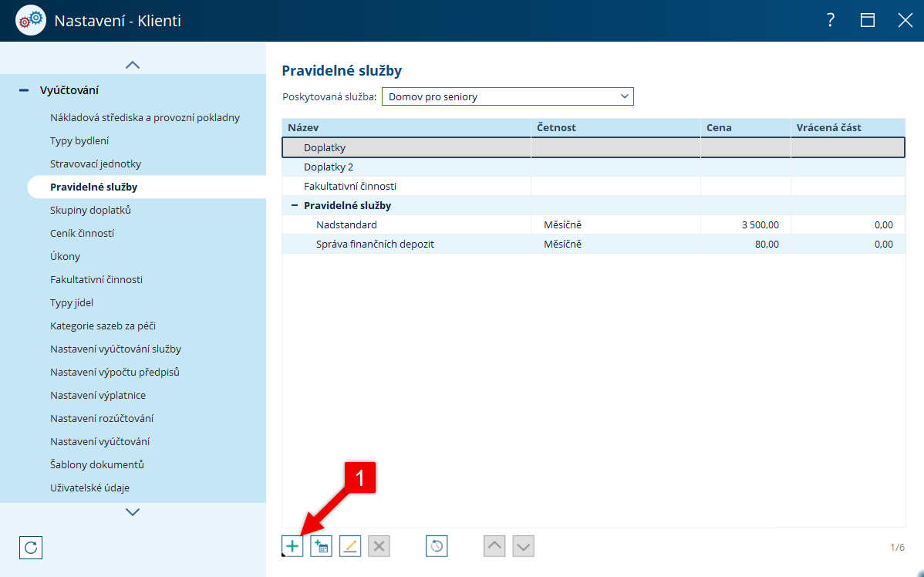Click Měsíčně in the Nadstandard row
Image resolution: width=924 pixels, height=577 pixels.
[x=563, y=225]
